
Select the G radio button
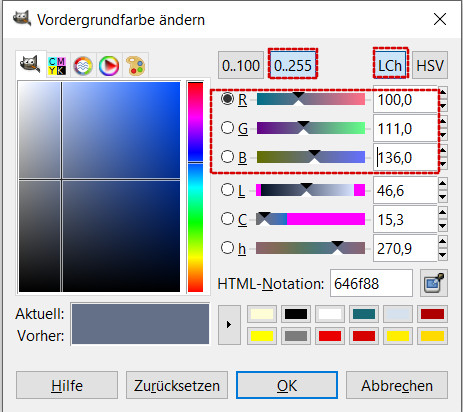(227, 128)
